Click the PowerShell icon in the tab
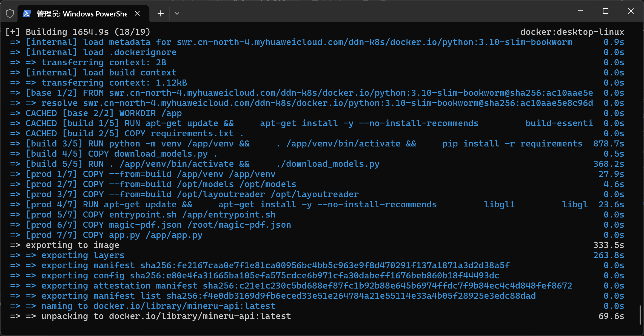Viewport: 644px width, 336px height. pos(27,13)
